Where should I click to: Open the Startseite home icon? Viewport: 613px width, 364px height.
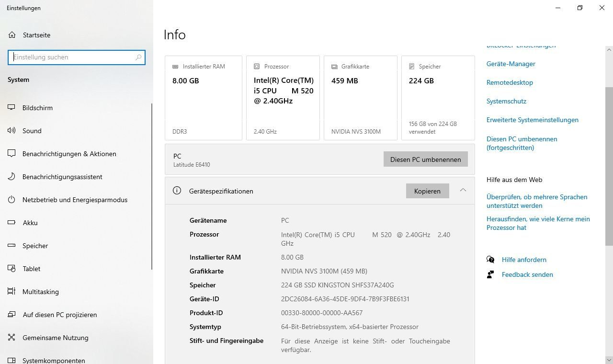coord(12,35)
